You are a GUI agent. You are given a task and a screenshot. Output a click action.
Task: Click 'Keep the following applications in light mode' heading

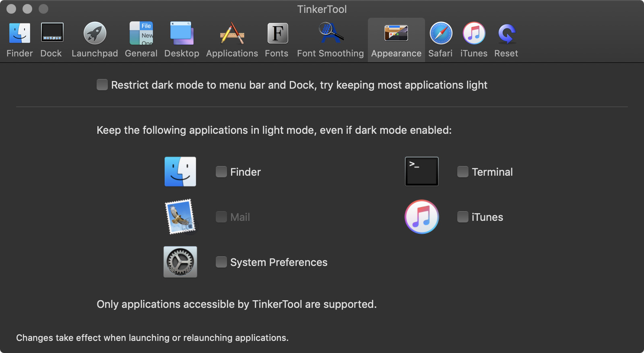pyautogui.click(x=274, y=130)
